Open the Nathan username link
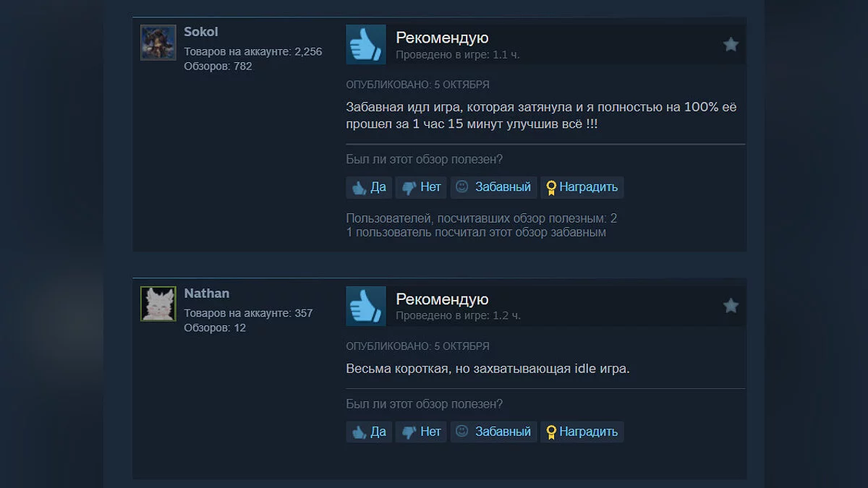Viewport: 868px width, 488px height. coord(207,294)
